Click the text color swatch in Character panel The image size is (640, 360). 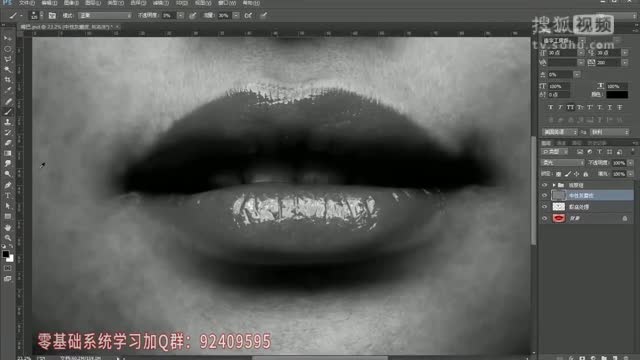click(617, 95)
